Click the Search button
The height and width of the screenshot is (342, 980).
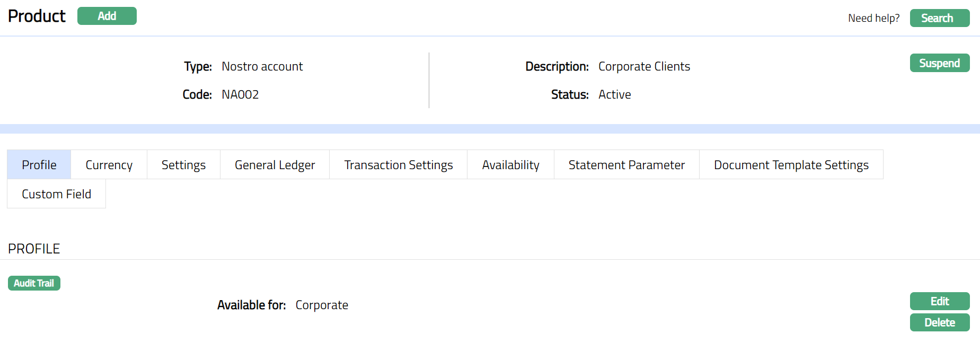coord(939,18)
